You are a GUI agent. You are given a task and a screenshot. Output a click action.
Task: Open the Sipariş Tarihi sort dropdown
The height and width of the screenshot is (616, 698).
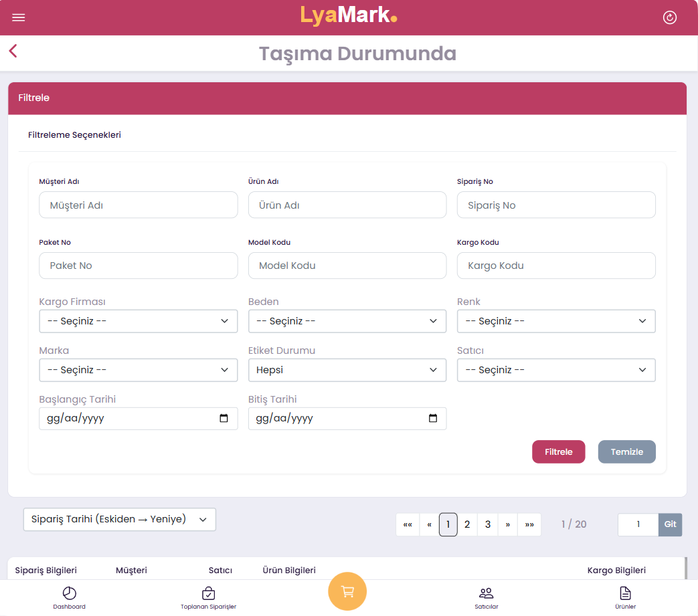tap(120, 520)
